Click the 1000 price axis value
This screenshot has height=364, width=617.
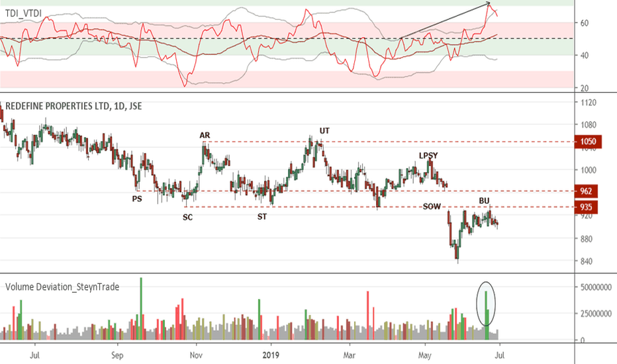point(589,170)
